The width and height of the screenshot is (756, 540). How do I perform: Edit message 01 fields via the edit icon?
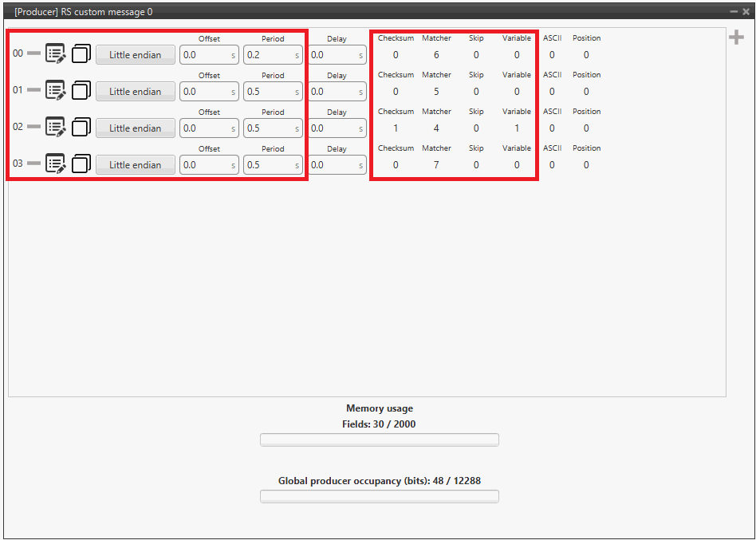[55, 91]
